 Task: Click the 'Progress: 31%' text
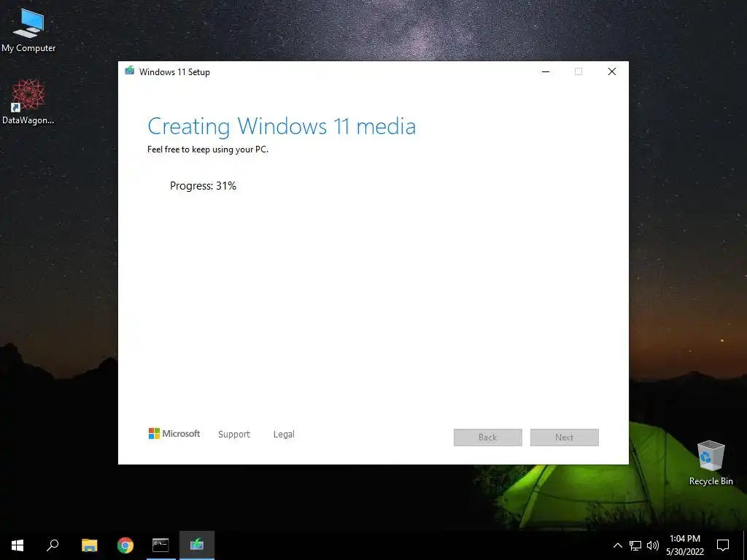click(x=203, y=186)
